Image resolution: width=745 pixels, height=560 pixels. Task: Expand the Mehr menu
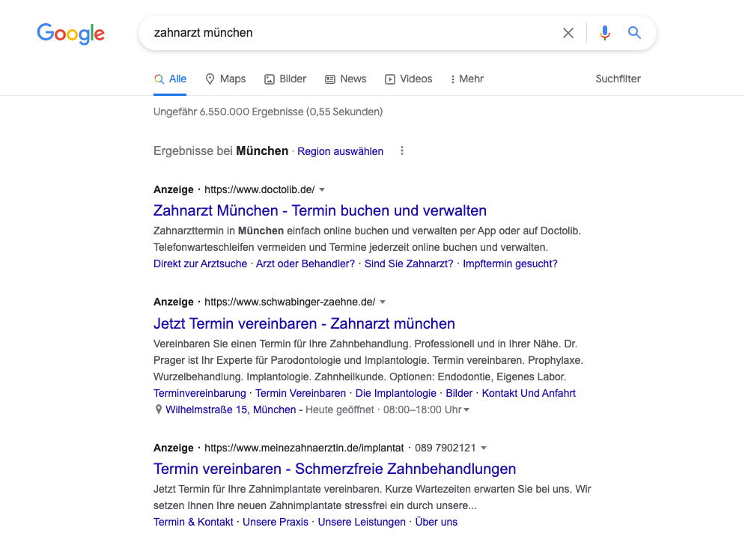coord(466,79)
